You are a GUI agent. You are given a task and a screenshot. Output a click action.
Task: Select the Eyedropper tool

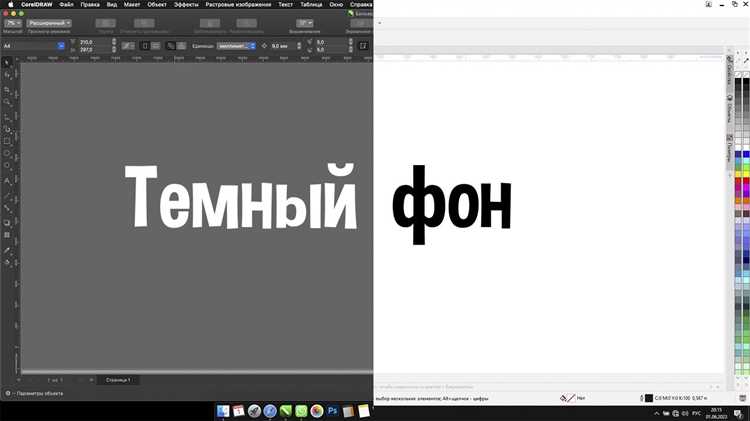click(x=7, y=250)
